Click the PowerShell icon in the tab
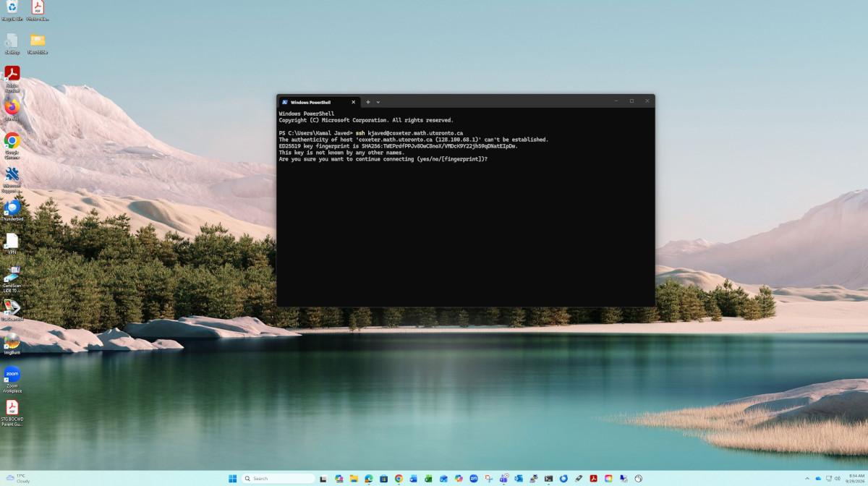Viewport: 868px width, 486px height. coord(285,102)
